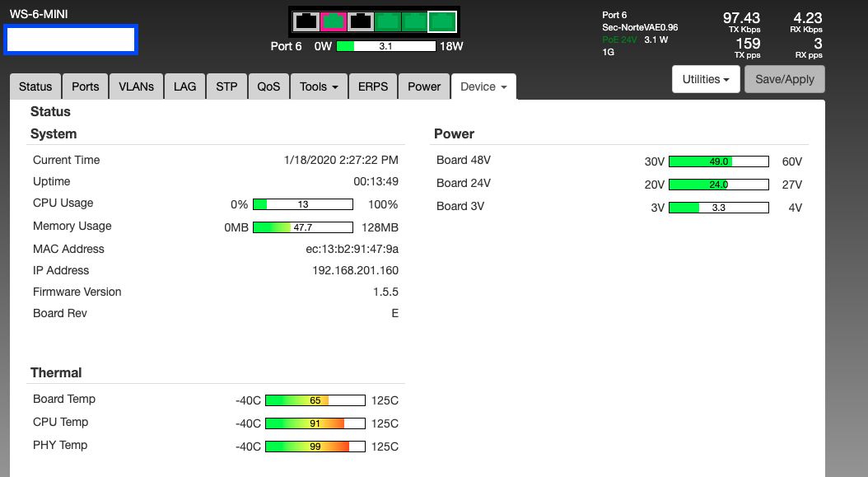
Task: Select port 1 in the switch diagram
Action: coord(306,22)
